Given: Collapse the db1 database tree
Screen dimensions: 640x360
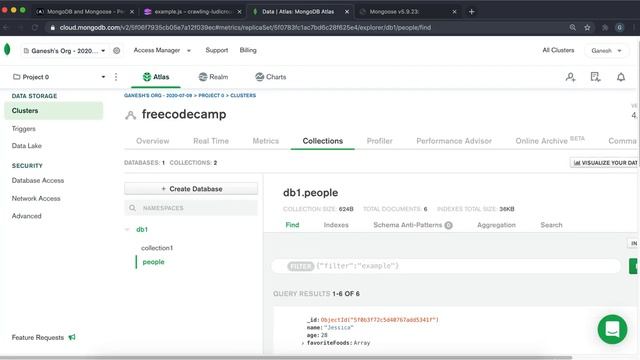Looking at the screenshot, I should (127, 229).
